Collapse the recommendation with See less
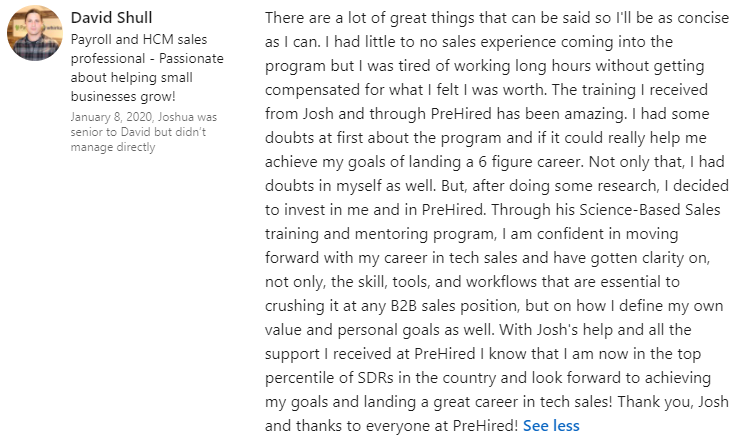The width and height of the screenshot is (745, 440). [551, 425]
